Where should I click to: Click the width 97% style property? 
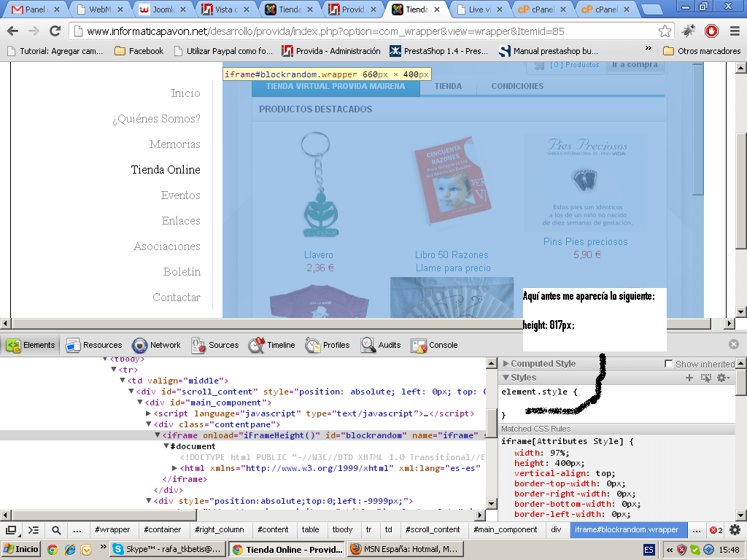click(x=542, y=453)
